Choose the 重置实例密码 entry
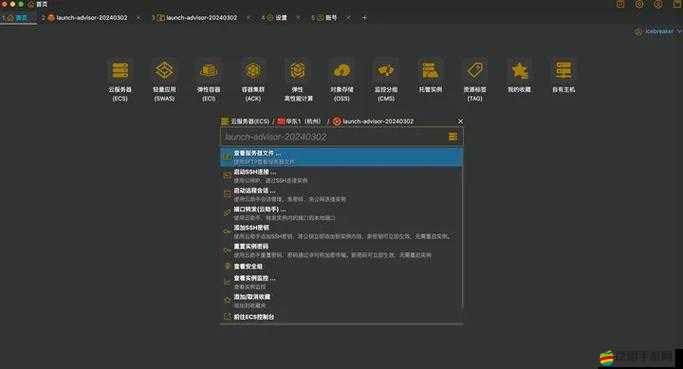The width and height of the screenshot is (683, 369). [x=342, y=251]
